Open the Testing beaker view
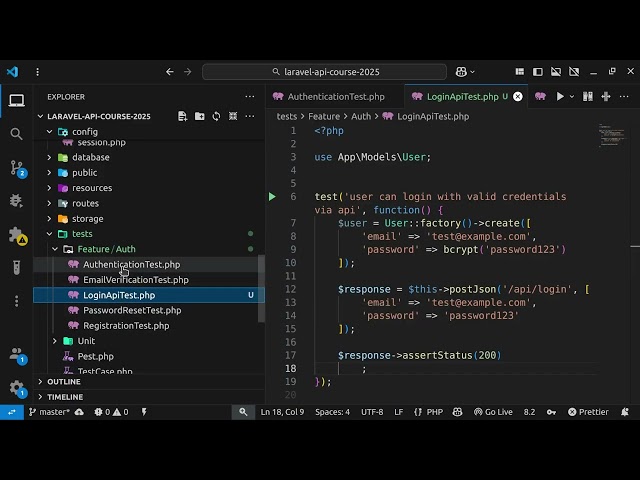The height and width of the screenshot is (480, 640). tap(16, 268)
